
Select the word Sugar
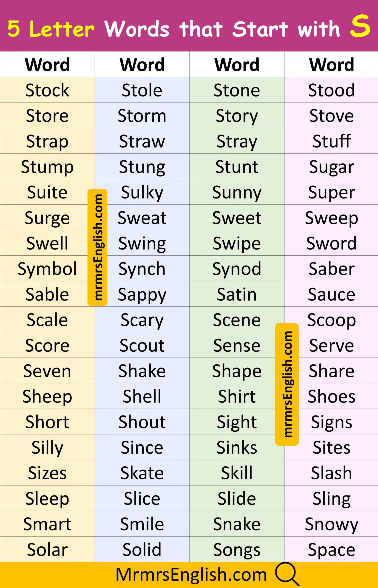(x=331, y=167)
